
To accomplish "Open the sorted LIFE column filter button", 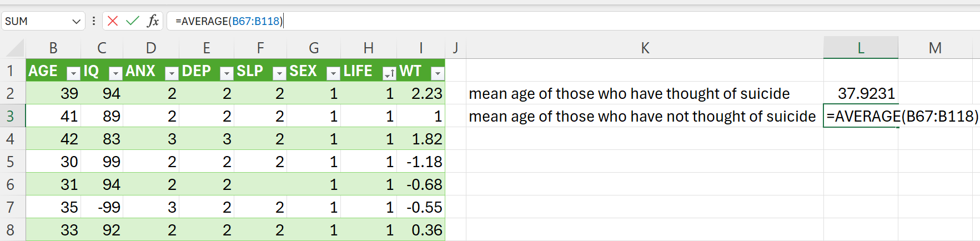I will pos(389,73).
